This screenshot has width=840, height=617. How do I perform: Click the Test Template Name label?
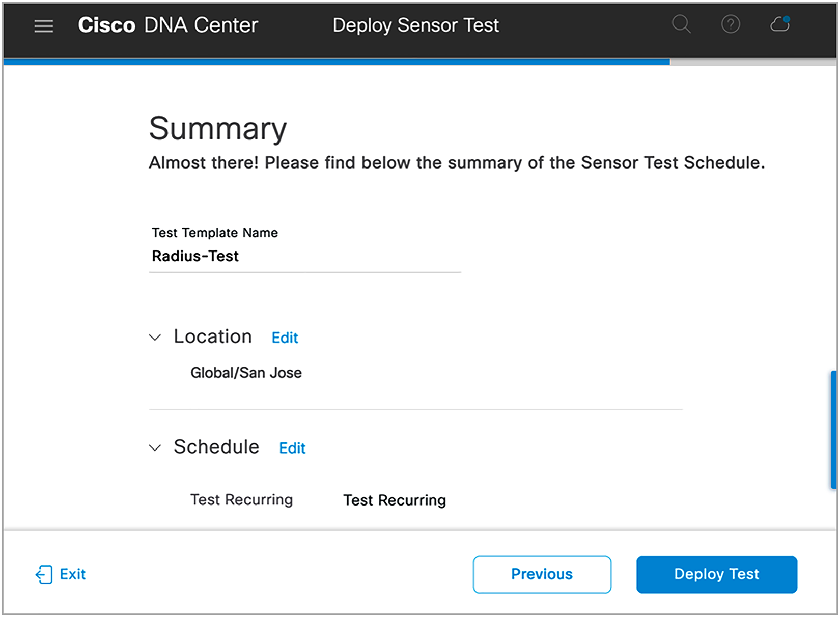[x=215, y=233]
